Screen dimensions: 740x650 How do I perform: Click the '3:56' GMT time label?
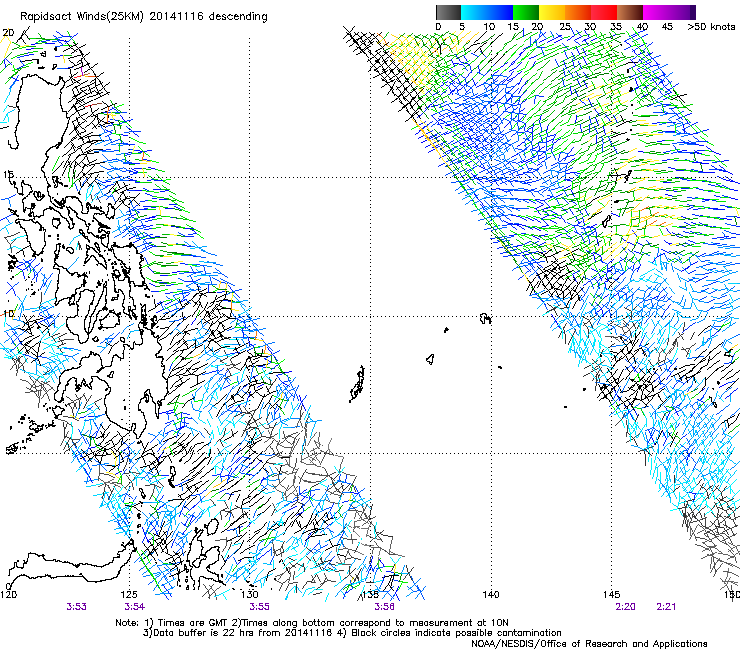(x=385, y=607)
